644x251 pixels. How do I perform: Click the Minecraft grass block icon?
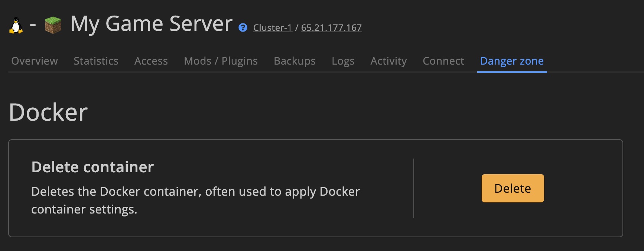pyautogui.click(x=52, y=24)
